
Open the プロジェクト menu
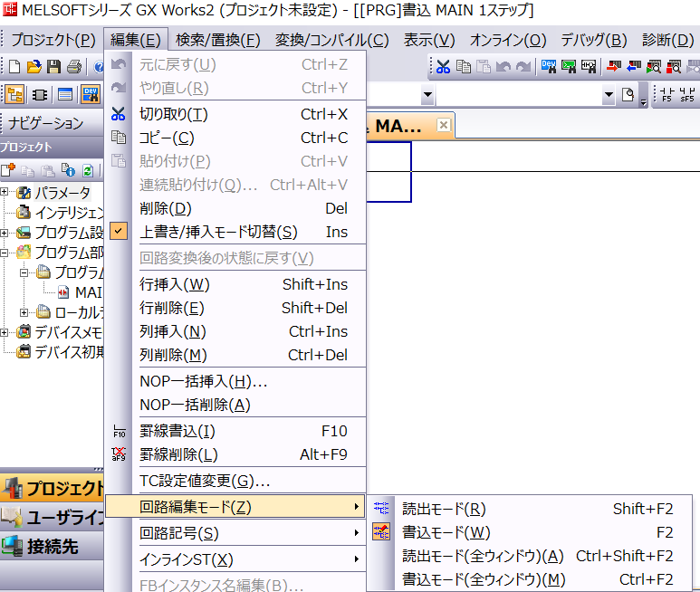tap(53, 40)
